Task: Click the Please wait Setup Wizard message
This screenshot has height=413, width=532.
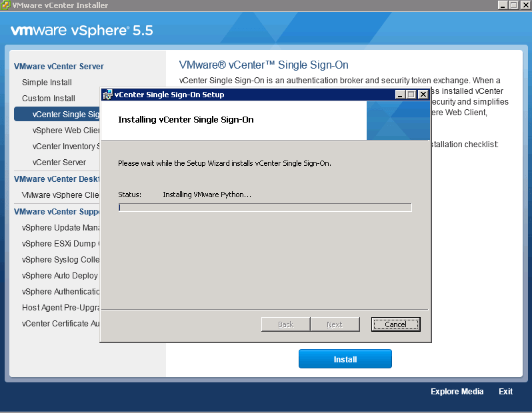Action: (x=225, y=163)
